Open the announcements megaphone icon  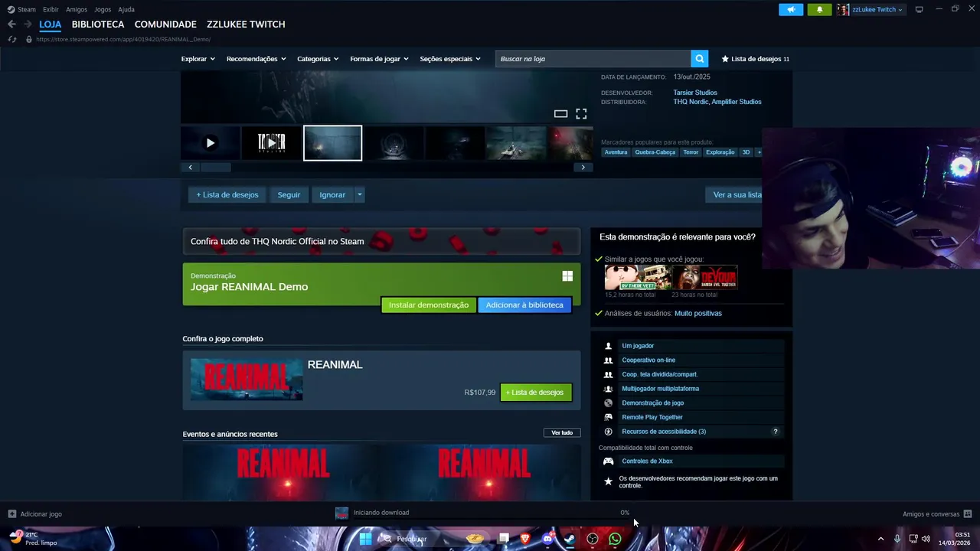(x=791, y=10)
